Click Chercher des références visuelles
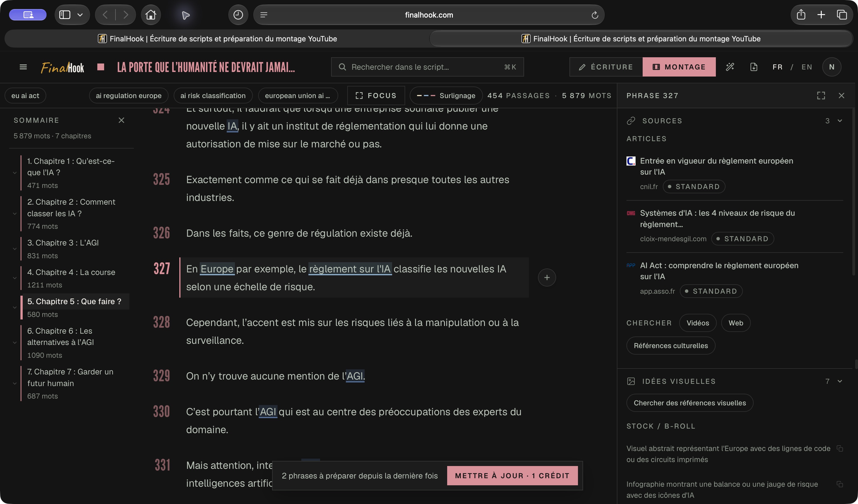This screenshot has width=858, height=504. (690, 403)
